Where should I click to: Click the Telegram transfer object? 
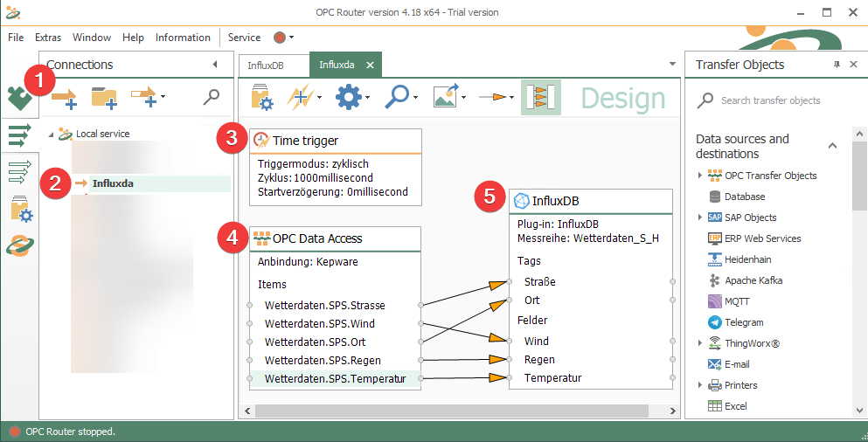(743, 322)
